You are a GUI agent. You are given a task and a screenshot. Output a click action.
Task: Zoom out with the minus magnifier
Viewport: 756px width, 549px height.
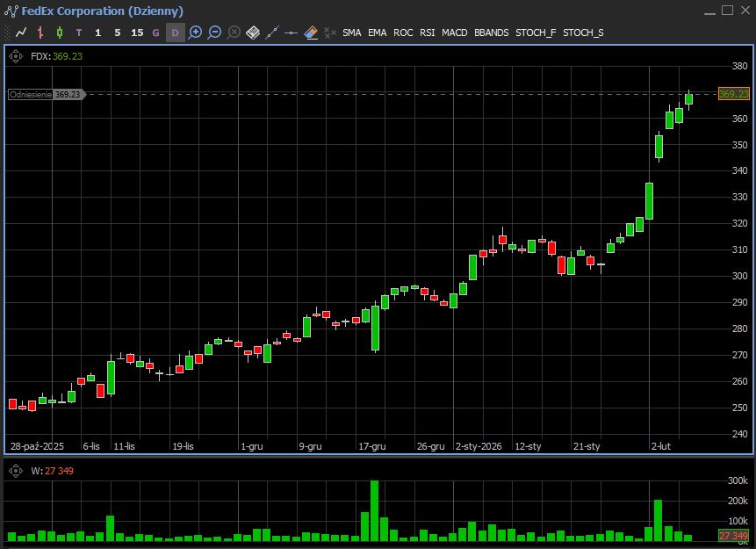point(214,33)
